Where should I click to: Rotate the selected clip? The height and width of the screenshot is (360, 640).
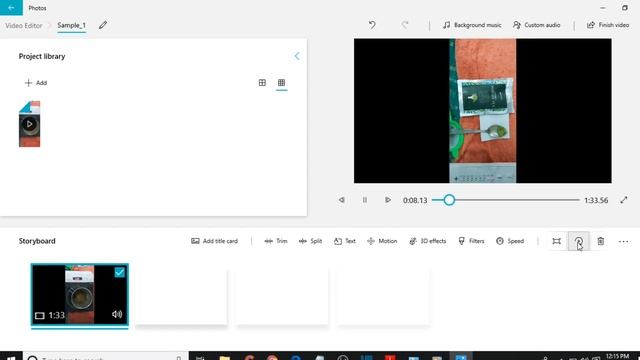pyautogui.click(x=578, y=241)
